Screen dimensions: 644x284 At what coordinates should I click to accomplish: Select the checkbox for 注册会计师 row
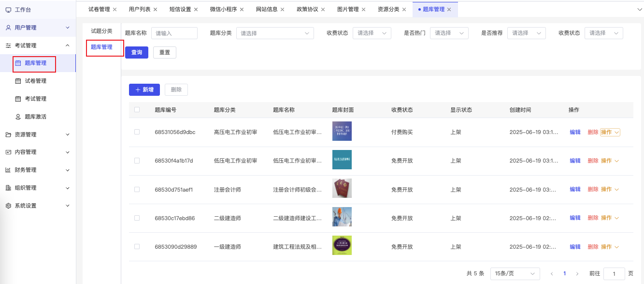137,189
